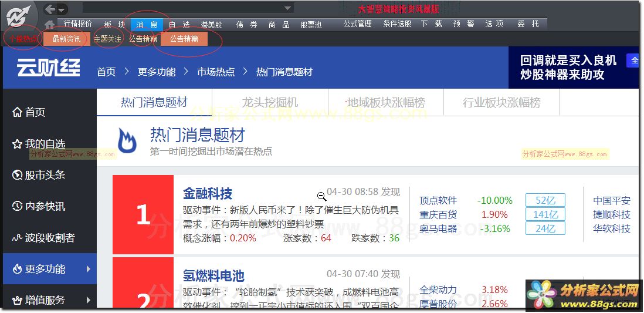Expand the 增值服务 submenu arrow
The width and height of the screenshot is (644, 313).
(x=89, y=300)
